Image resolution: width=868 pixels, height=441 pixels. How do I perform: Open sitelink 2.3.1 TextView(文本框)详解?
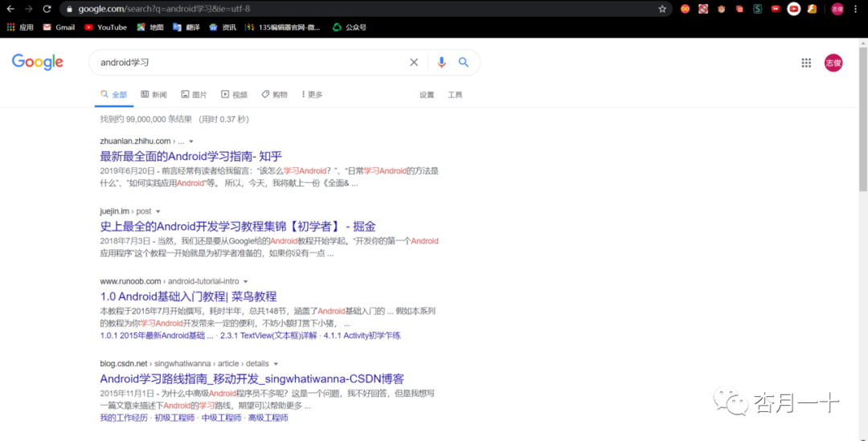[268, 336]
